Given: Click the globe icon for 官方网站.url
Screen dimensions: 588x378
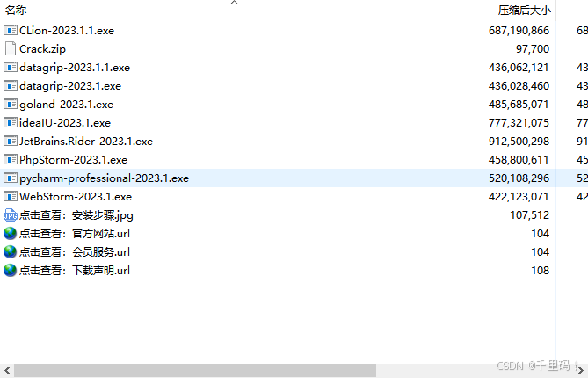Looking at the screenshot, I should click(x=11, y=233).
